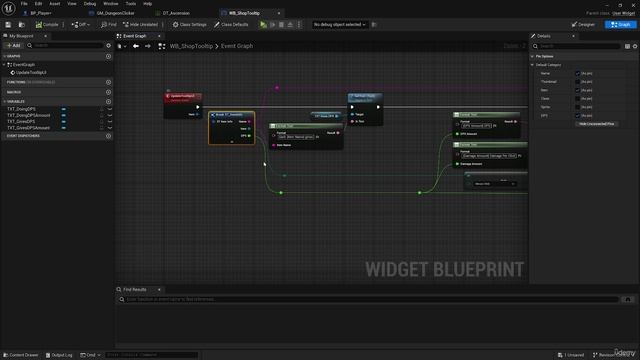Toggle the Item pin checkbox
640x360 pixels.
point(578,90)
